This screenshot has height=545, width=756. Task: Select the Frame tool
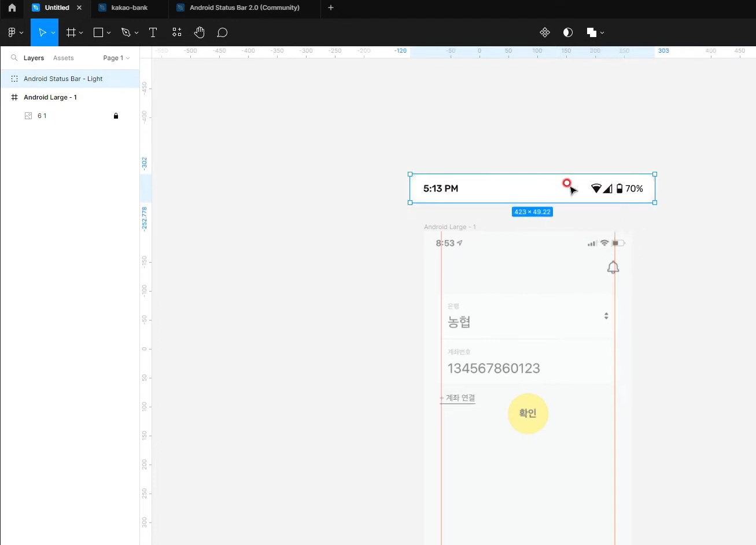71,32
